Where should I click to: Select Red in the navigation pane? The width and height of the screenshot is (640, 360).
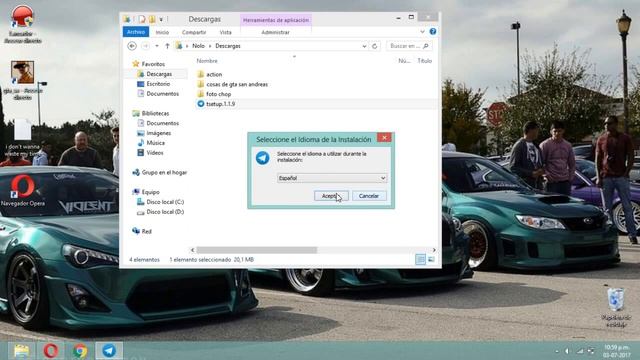point(147,231)
